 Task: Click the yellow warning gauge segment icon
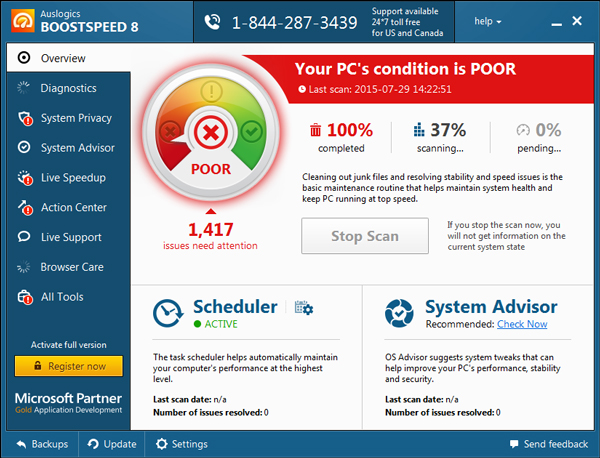211,92
